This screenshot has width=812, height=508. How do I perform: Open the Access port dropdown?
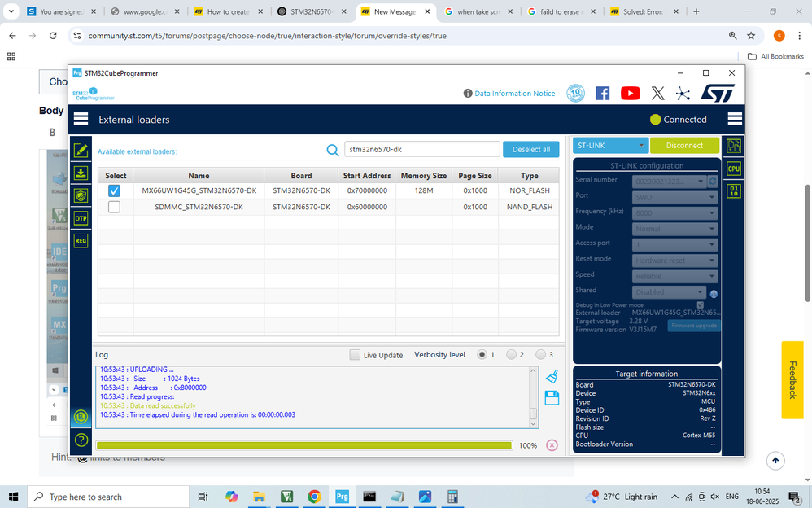pyautogui.click(x=674, y=244)
